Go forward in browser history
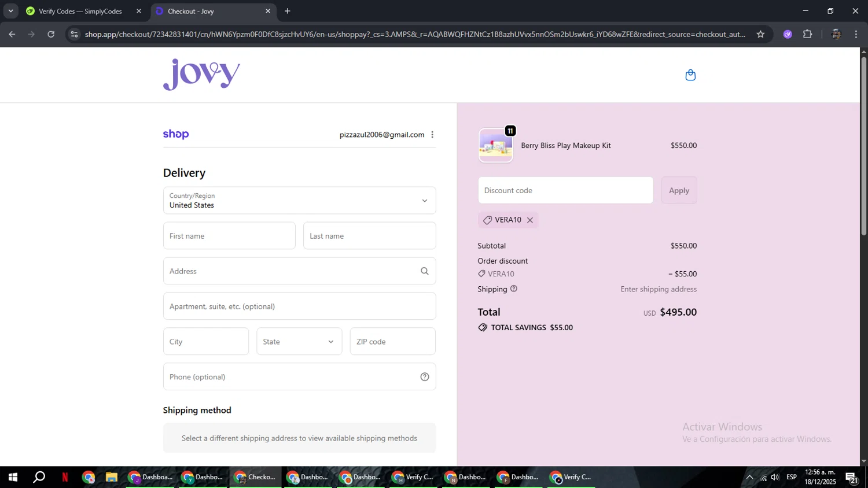Viewport: 868px width, 488px height. pos(32,34)
